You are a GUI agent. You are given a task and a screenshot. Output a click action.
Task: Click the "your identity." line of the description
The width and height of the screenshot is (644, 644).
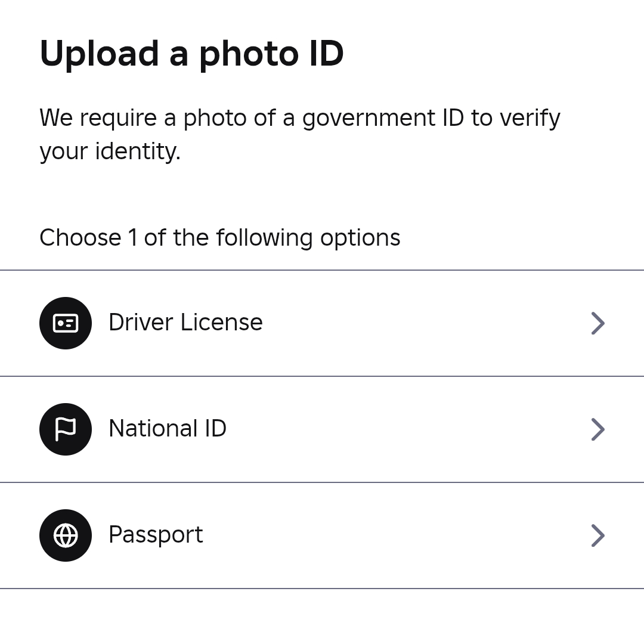point(110,151)
